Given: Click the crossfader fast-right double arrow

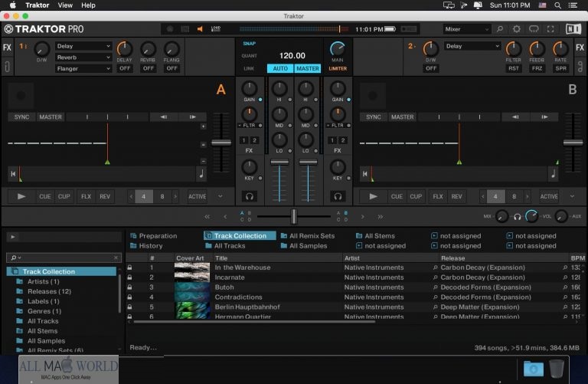Looking at the screenshot, I should (381, 217).
